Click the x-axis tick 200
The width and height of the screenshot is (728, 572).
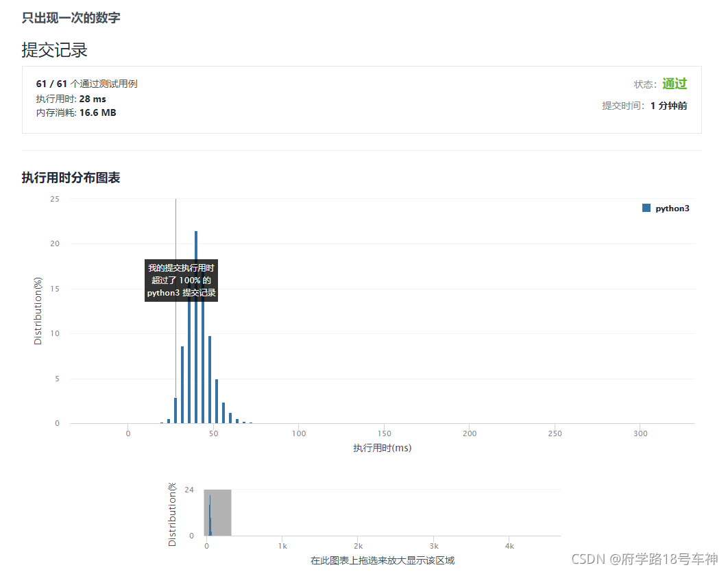pyautogui.click(x=470, y=433)
